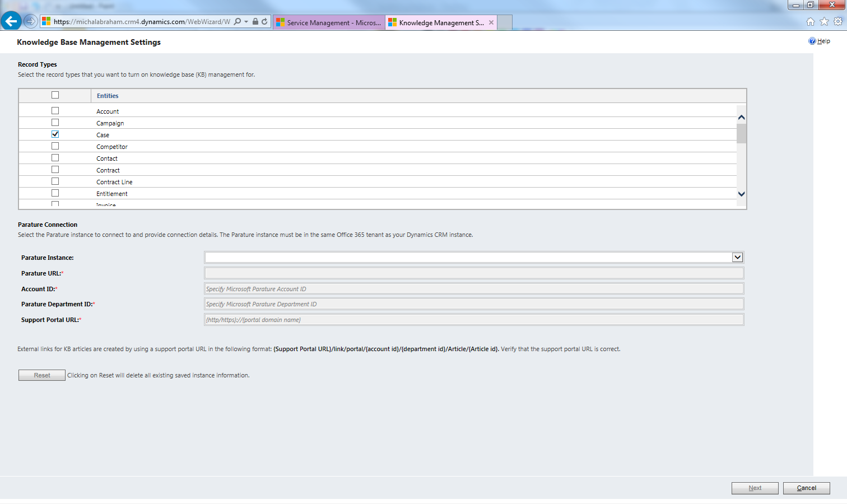This screenshot has height=504, width=847.
Task: Select the Case entity row text
Action: pyautogui.click(x=103, y=135)
